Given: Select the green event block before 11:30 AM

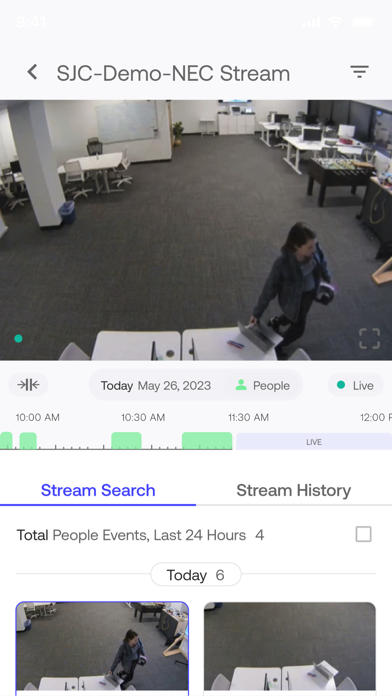Looking at the screenshot, I should click(207, 441).
